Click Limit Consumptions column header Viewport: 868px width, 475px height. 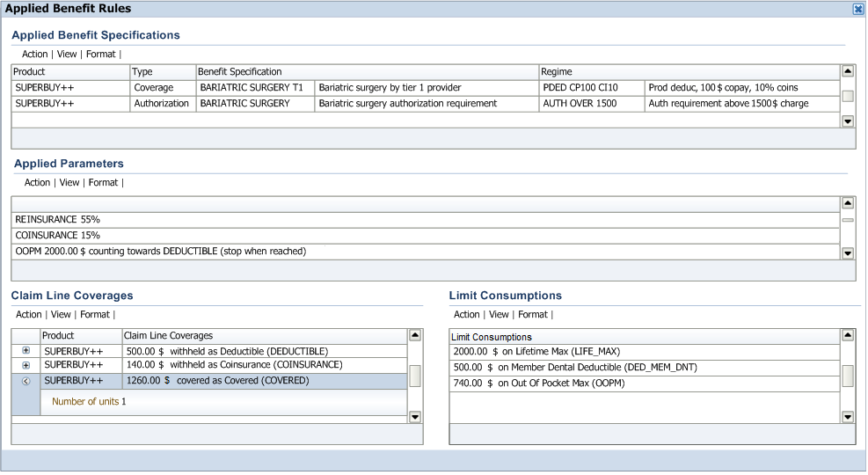(645, 337)
